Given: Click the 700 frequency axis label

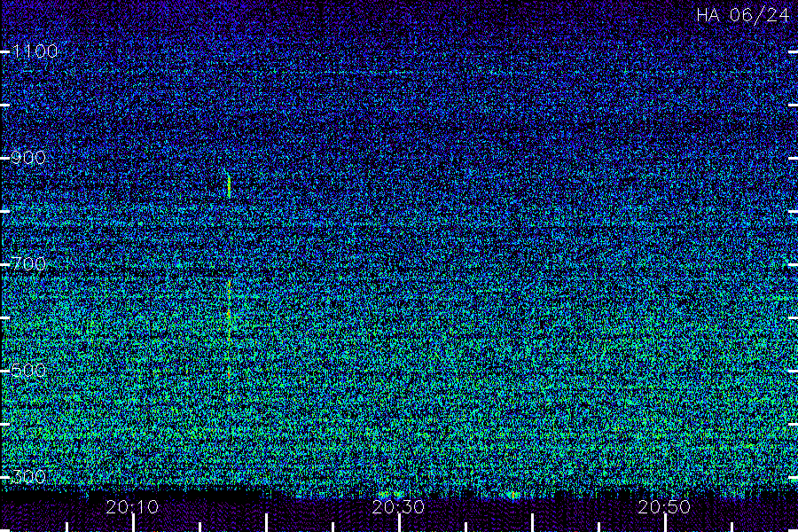Looking at the screenshot, I should 28,263.
